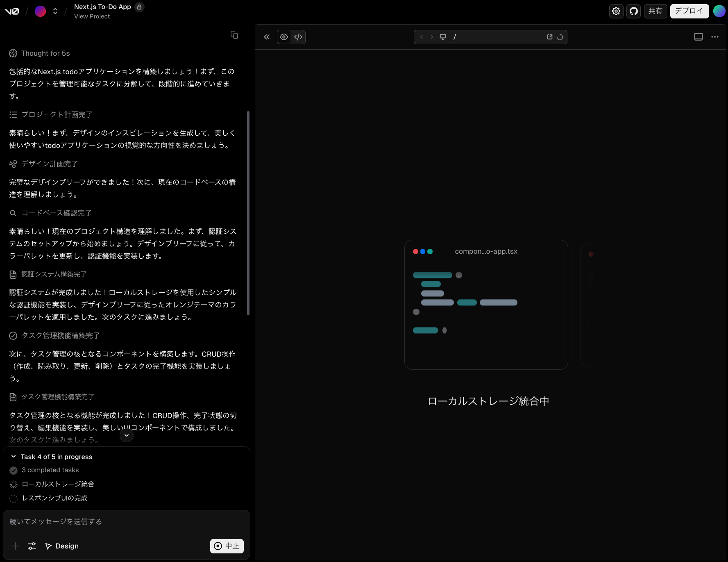Open the three-dots more options menu
The width and height of the screenshot is (728, 562).
pyautogui.click(x=715, y=37)
